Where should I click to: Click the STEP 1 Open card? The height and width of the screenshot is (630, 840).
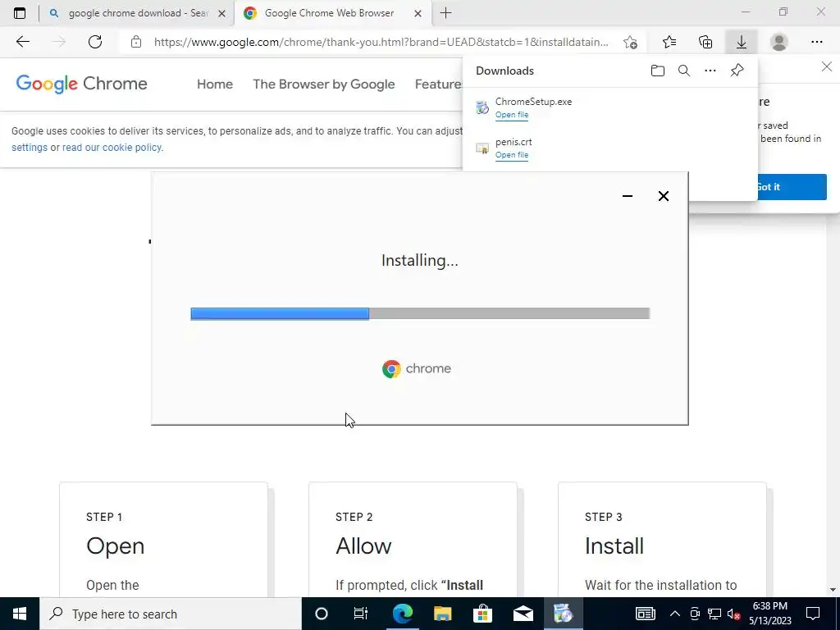click(163, 540)
